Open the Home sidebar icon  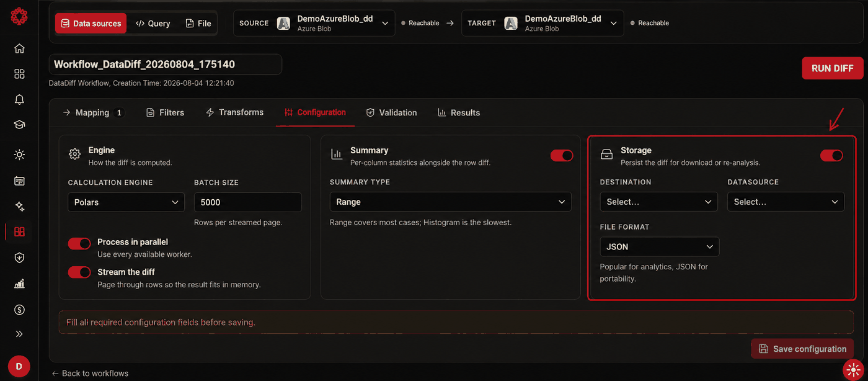click(x=19, y=48)
